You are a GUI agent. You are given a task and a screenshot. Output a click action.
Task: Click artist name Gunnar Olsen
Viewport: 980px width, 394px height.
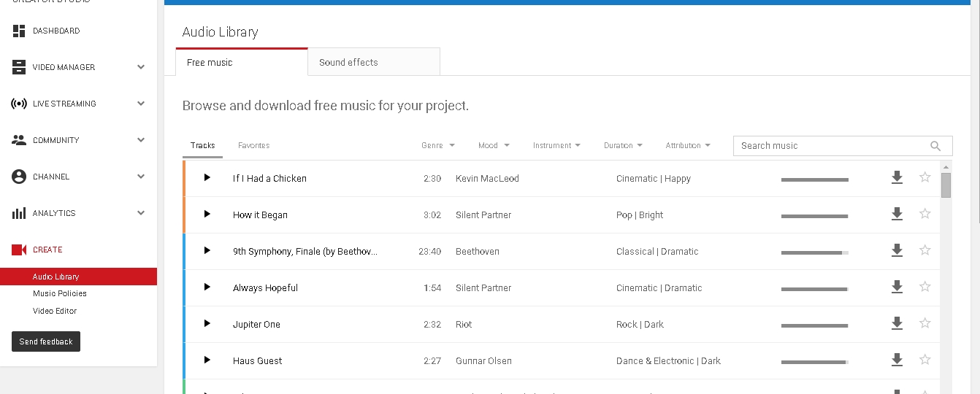(483, 360)
